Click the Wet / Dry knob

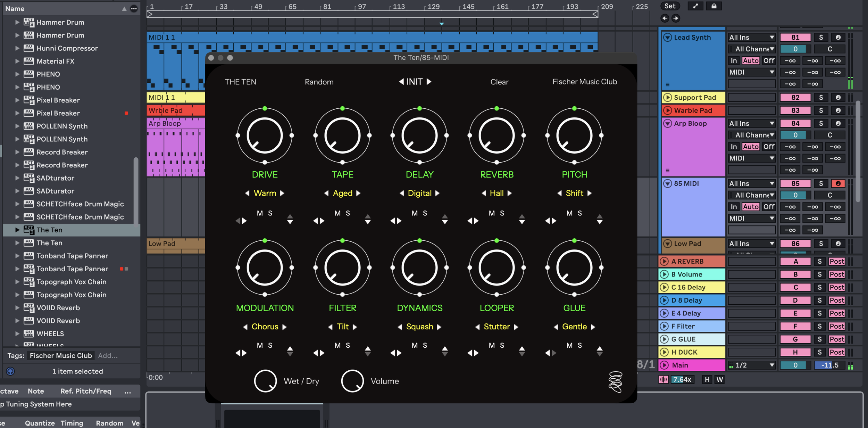265,381
